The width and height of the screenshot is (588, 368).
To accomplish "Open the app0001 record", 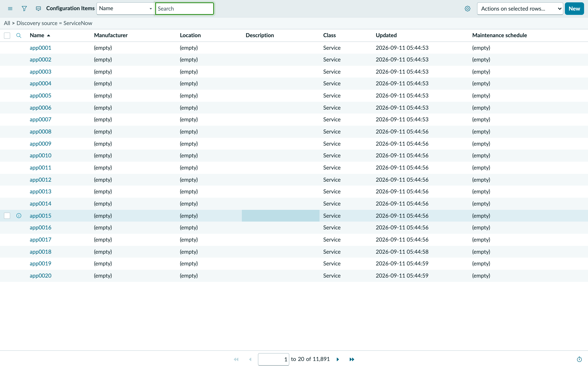I will 40,48.
